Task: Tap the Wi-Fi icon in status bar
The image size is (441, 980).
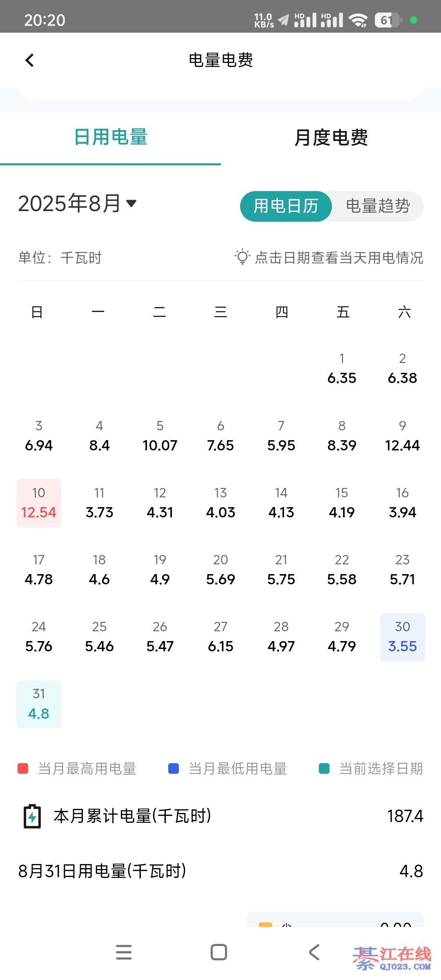Action: tap(358, 20)
